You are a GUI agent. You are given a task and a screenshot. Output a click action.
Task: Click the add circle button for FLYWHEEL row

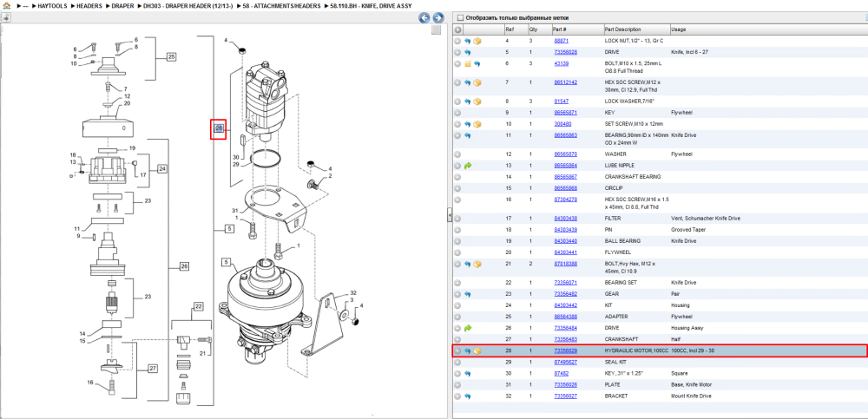[x=457, y=252]
